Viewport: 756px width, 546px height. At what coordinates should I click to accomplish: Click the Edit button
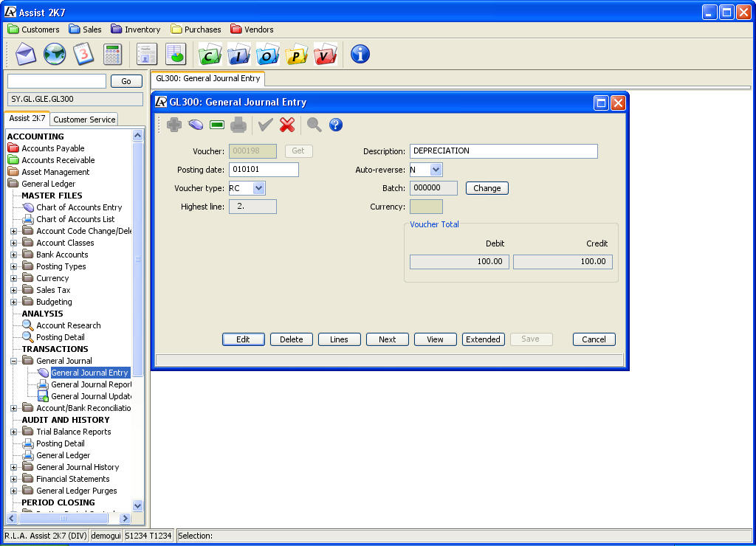243,339
